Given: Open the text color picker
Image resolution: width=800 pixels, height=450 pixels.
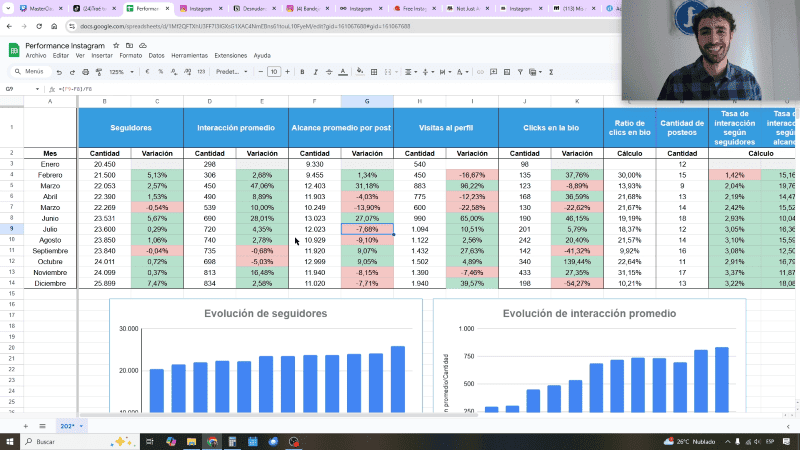Looking at the screenshot, I should pos(343,72).
